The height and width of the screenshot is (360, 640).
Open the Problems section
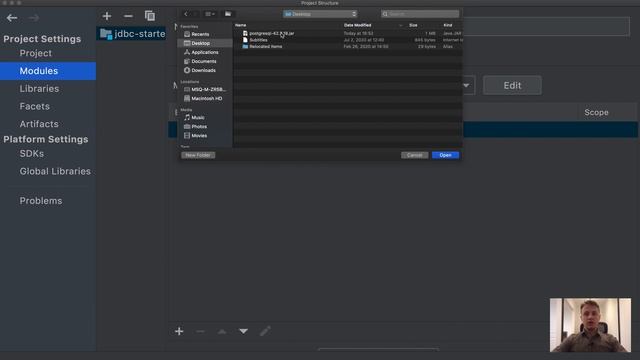tap(41, 201)
